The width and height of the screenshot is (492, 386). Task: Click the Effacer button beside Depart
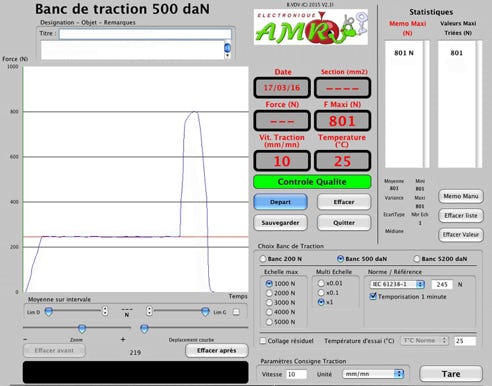coord(344,202)
